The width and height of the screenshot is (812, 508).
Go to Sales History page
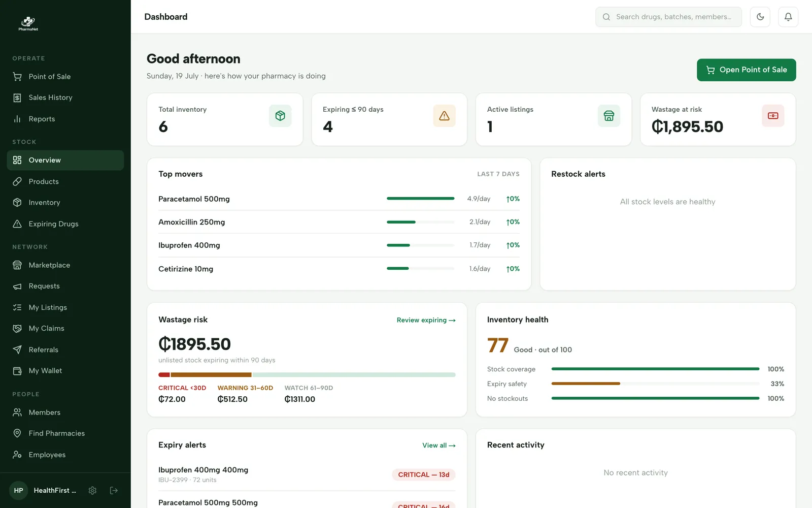[65, 98]
